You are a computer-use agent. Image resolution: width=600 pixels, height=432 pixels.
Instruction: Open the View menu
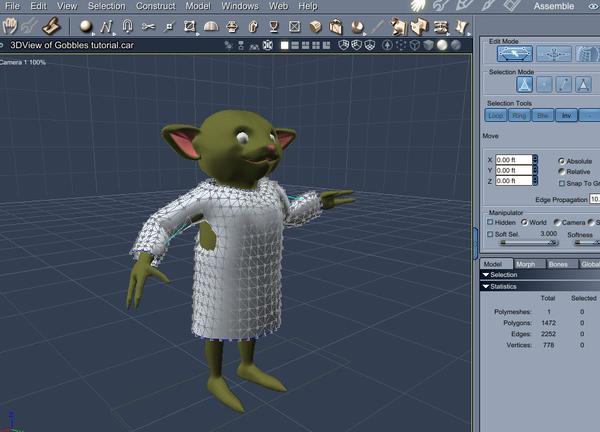tap(67, 6)
